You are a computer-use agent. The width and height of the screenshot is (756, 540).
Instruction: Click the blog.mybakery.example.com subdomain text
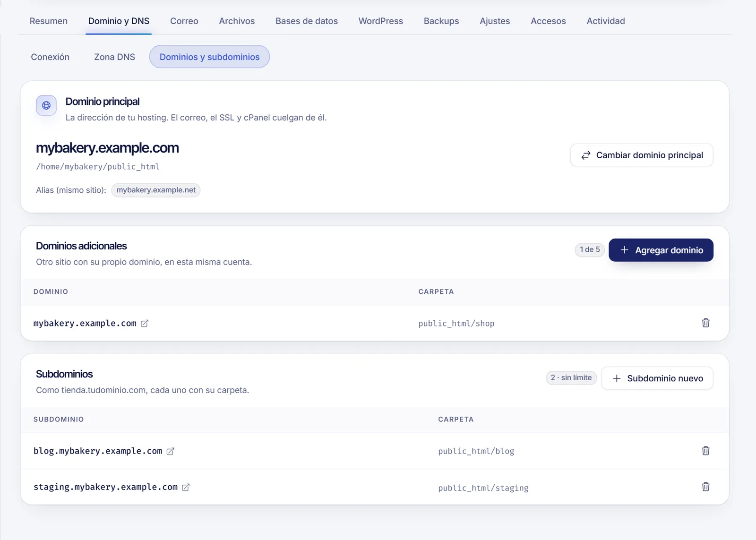coord(98,451)
